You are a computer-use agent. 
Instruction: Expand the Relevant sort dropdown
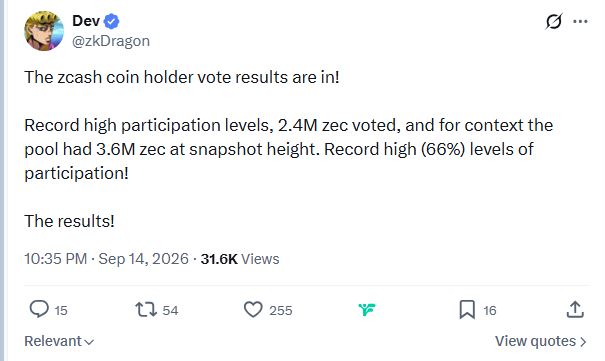tap(59, 341)
